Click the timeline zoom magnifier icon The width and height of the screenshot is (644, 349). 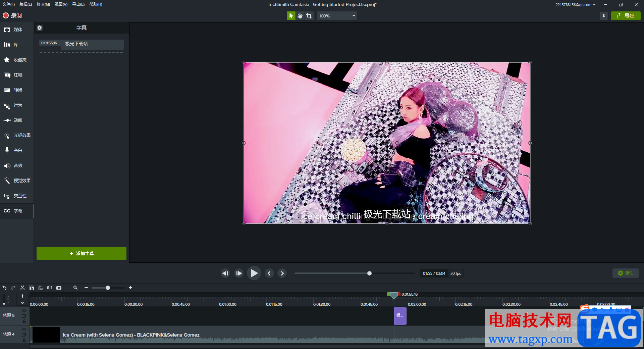pos(75,288)
